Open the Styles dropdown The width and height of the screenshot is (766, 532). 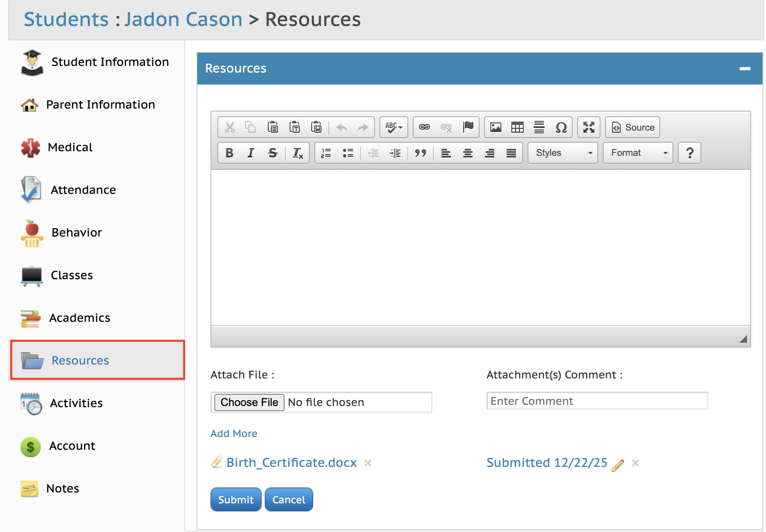click(562, 153)
